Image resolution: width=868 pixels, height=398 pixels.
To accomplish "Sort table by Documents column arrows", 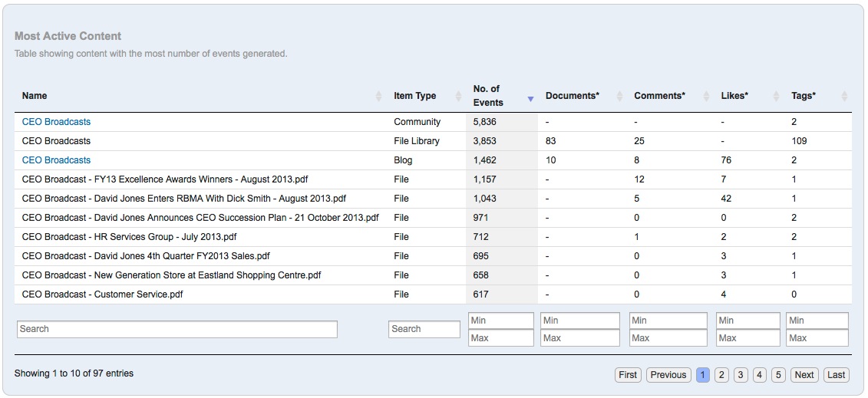I will [x=619, y=96].
